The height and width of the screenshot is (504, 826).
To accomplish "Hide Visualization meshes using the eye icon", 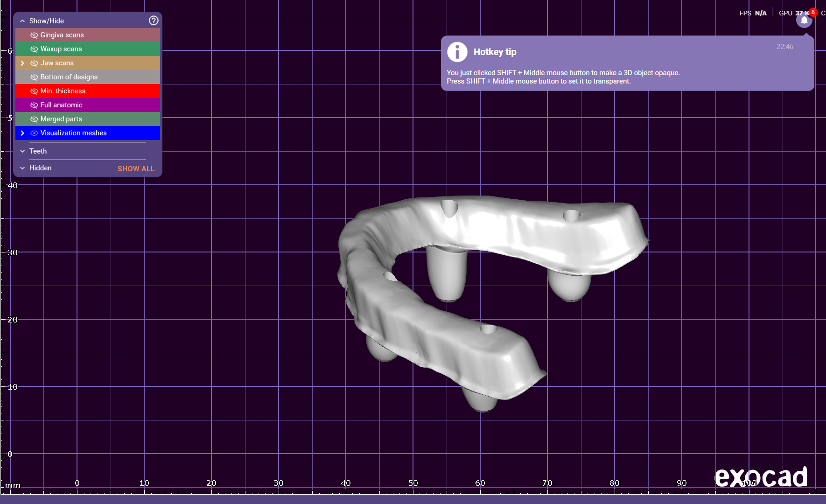I will pos(34,133).
